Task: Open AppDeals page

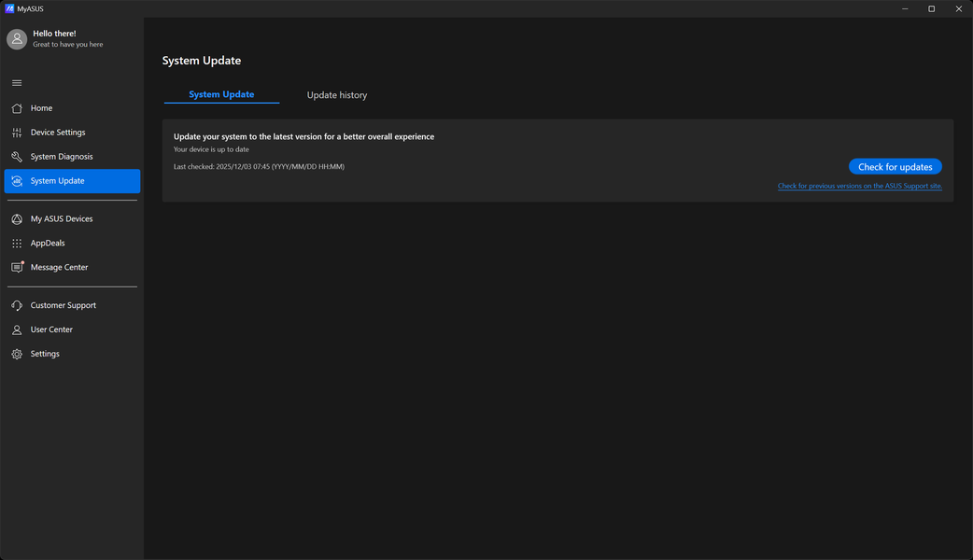Action: click(48, 243)
